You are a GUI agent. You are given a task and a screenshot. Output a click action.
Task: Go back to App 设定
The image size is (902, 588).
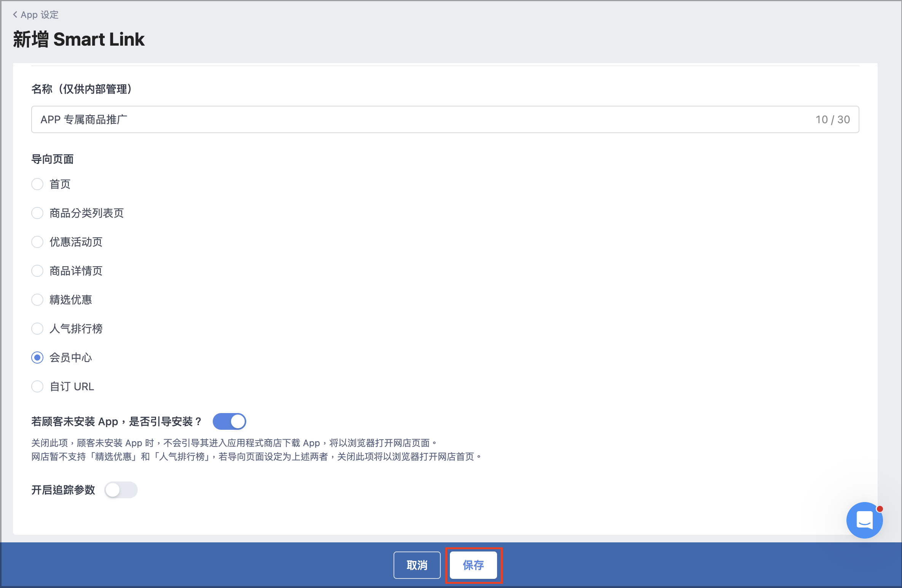36,15
